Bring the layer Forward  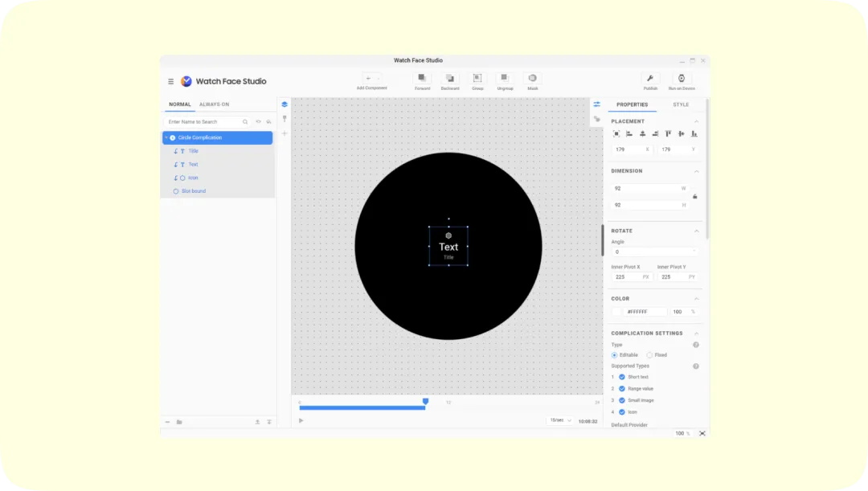[423, 81]
